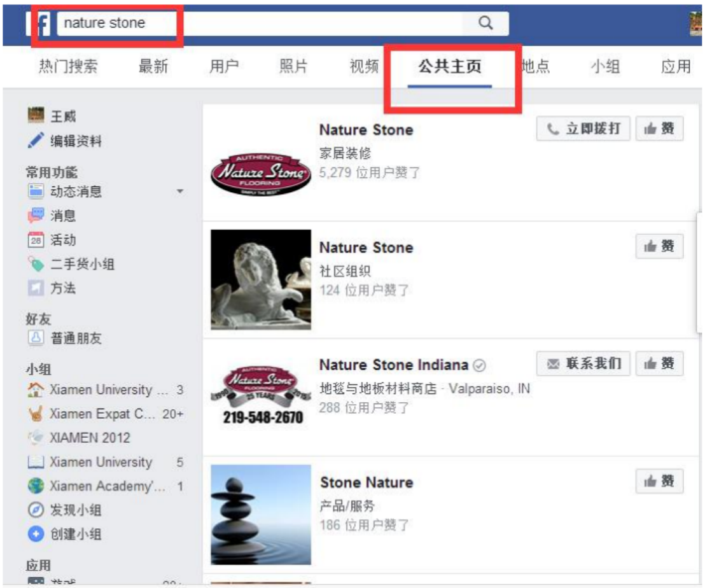Click '5,279 位用户赞了' text
The width and height of the screenshot is (705, 588).
click(370, 172)
